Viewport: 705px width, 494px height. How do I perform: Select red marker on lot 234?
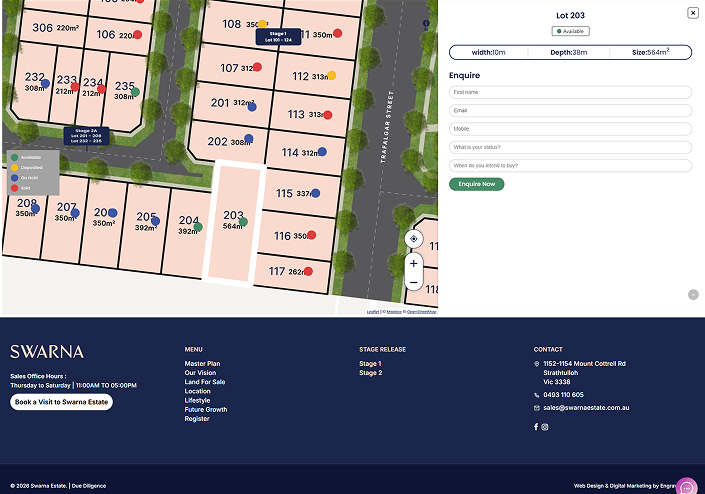[x=102, y=89]
